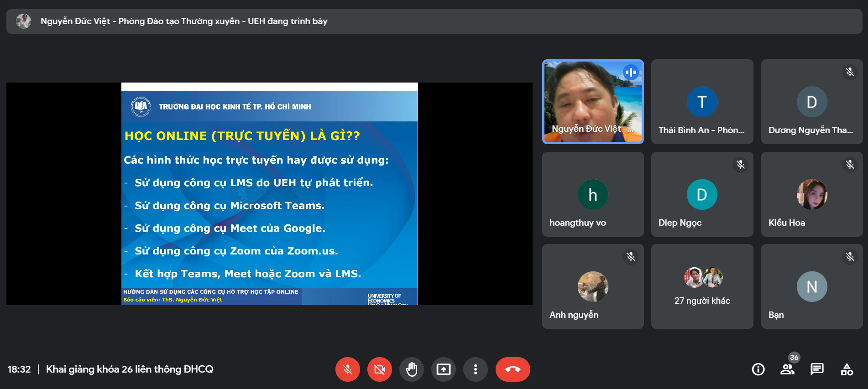Viewport: 868px width, 389px height.
Task: Turn on the camera button
Action: [380, 369]
